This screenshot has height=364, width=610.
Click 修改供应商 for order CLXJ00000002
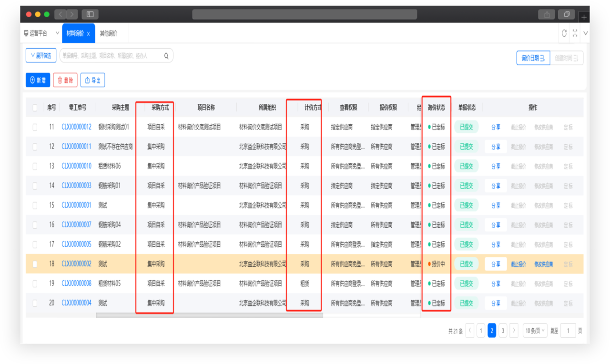[x=544, y=264]
